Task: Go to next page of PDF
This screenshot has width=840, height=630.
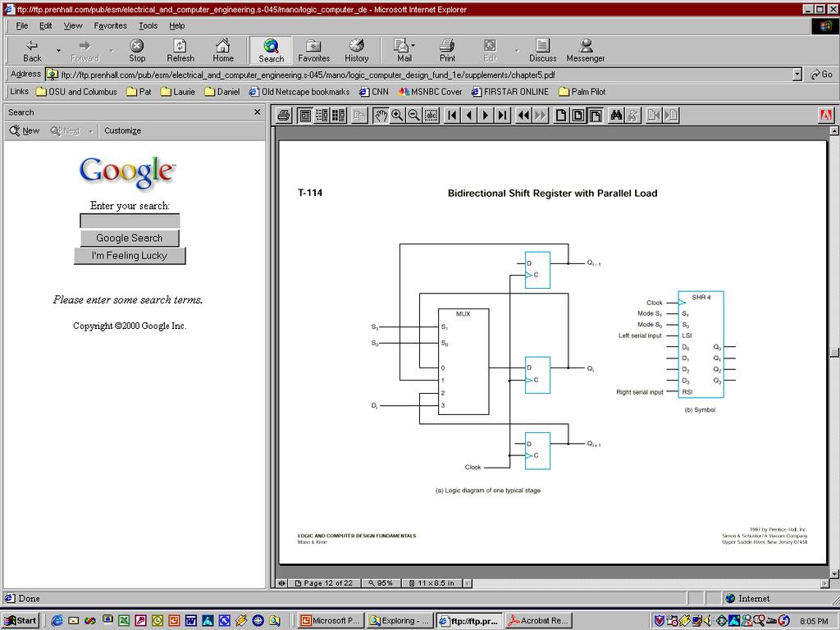Action: pyautogui.click(x=486, y=116)
